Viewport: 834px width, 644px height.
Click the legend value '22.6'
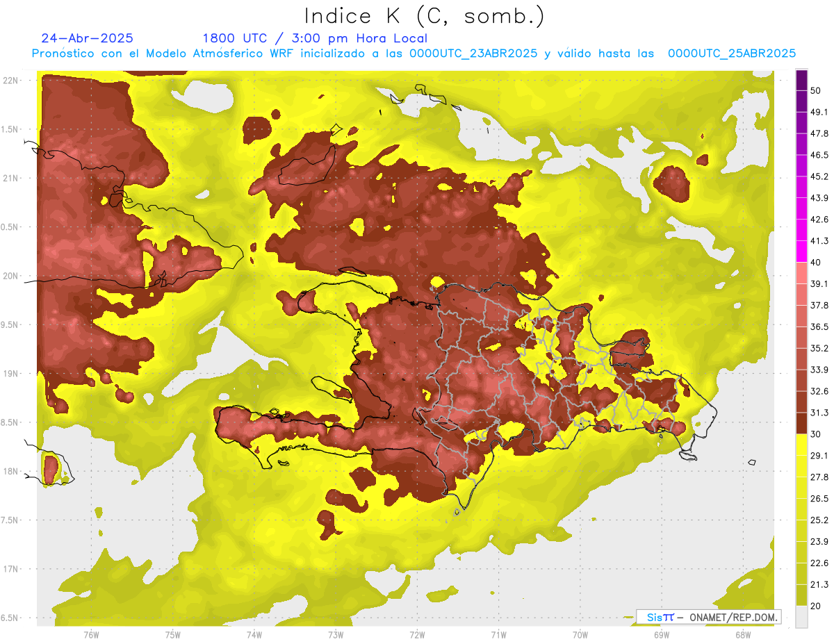819,563
